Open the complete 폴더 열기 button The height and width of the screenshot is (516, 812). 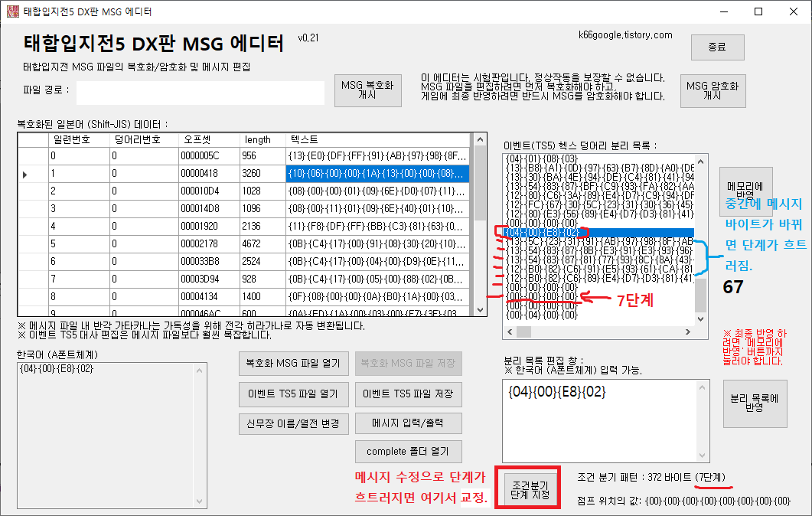point(408,452)
